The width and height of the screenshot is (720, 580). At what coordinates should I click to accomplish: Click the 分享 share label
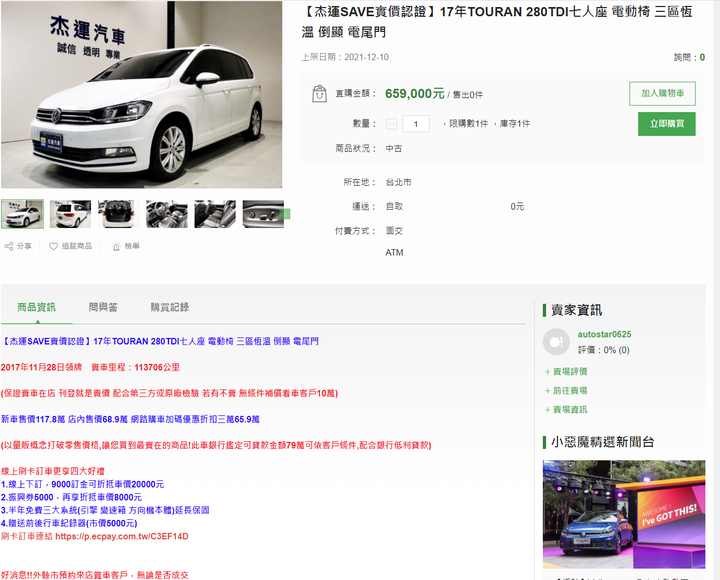pos(24,246)
